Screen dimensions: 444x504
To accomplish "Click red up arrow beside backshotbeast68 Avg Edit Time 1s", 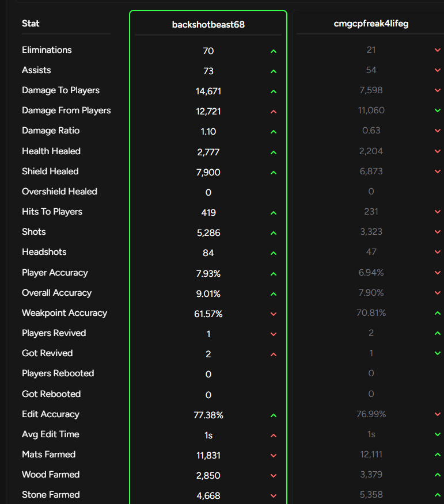I will pyautogui.click(x=274, y=436).
